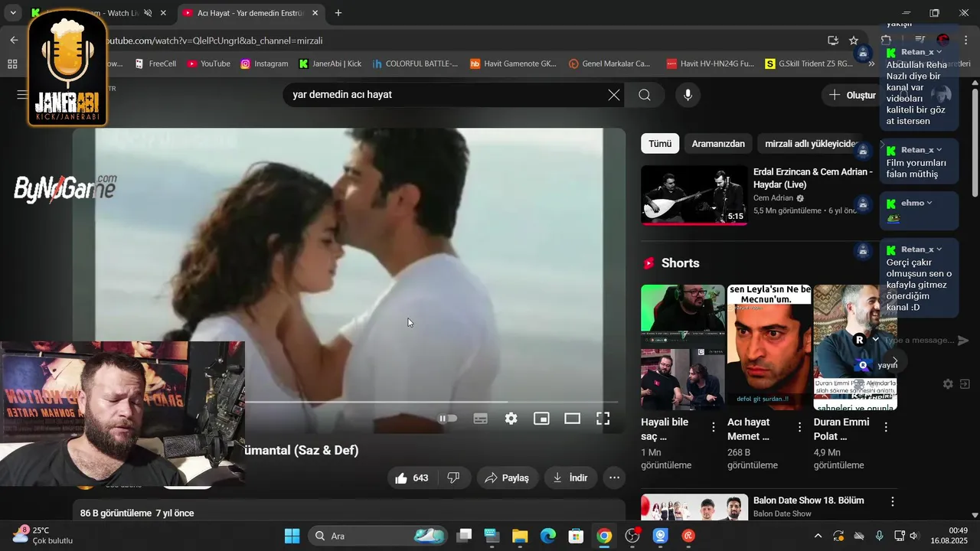Toggle theater mode in the player

(x=572, y=419)
